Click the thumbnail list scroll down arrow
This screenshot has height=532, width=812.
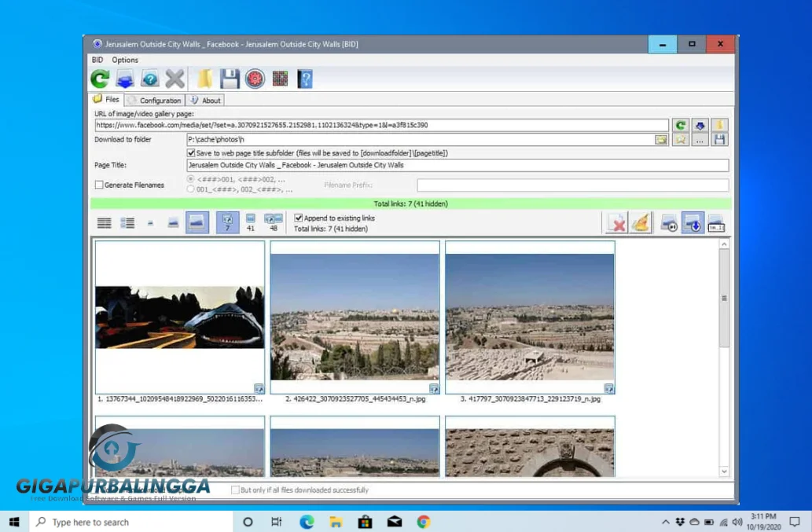(x=724, y=471)
